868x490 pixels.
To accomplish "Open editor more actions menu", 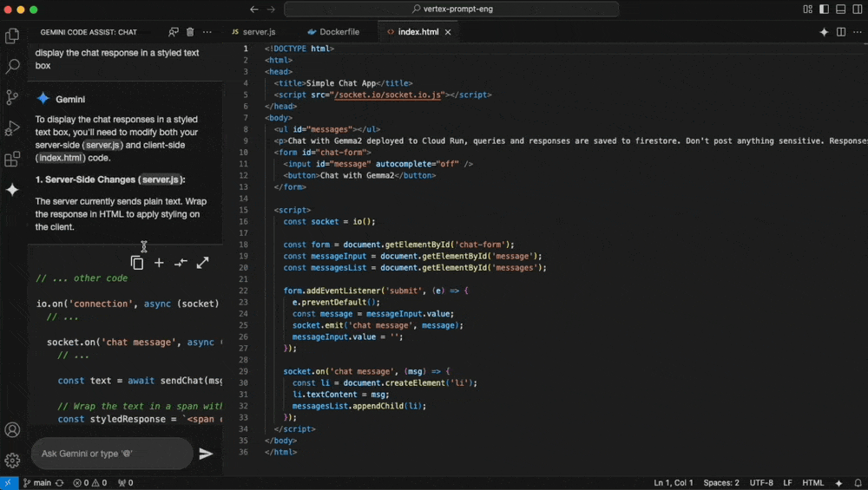I will point(858,32).
